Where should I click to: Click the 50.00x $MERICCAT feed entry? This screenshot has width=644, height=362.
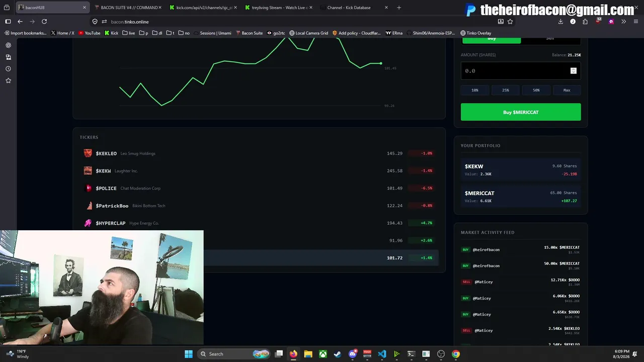pos(521,265)
